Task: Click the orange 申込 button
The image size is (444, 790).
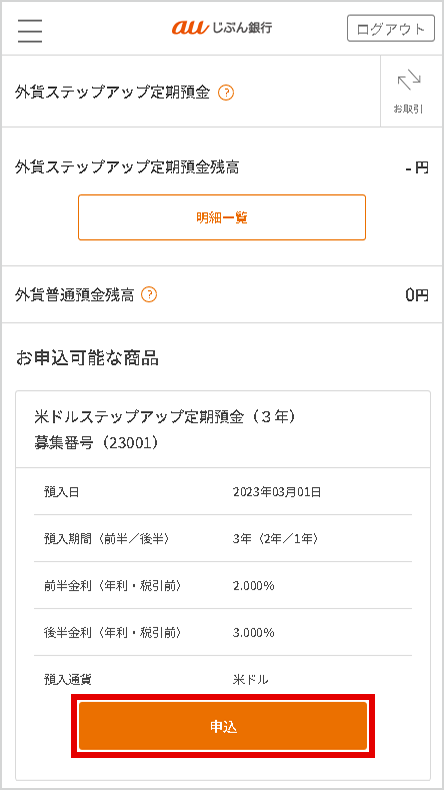Action: coord(223,726)
